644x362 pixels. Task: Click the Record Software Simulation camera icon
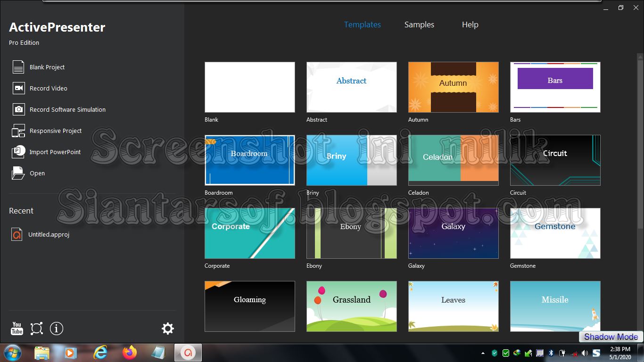point(17,109)
